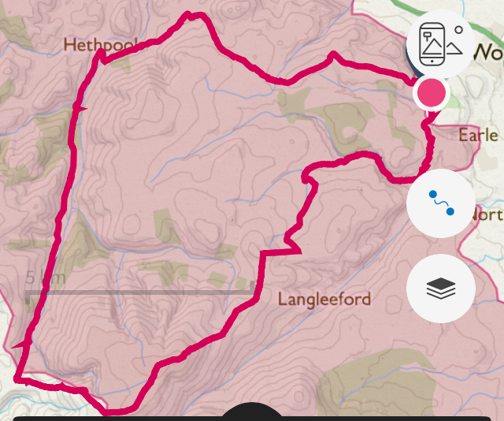This screenshot has height=421, width=504.
Task: Click the route's northern peak above Hethpool
Action: pos(193,16)
